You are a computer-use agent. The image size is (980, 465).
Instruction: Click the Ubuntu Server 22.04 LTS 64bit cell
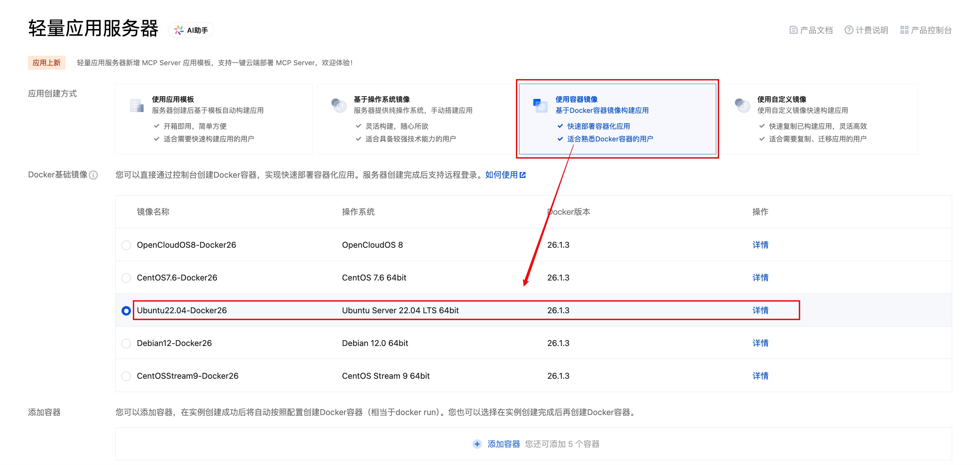(x=400, y=310)
